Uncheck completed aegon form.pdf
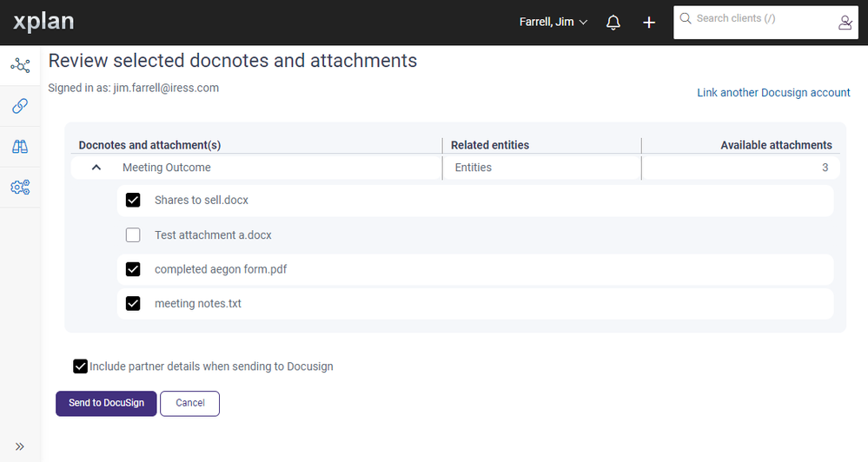 click(x=133, y=270)
